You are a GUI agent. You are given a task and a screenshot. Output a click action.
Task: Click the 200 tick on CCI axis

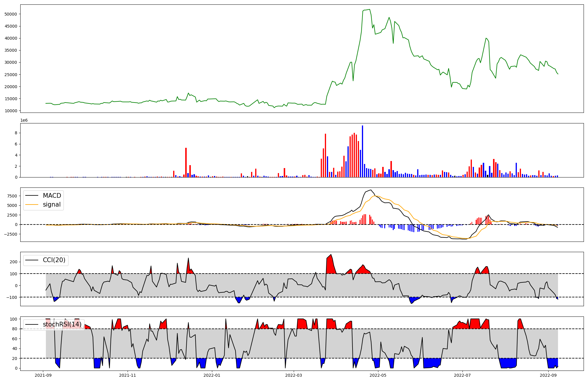(x=14, y=262)
